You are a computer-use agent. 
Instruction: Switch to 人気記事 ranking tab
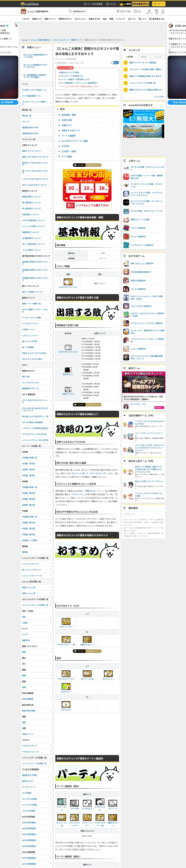pyautogui.click(x=130, y=57)
